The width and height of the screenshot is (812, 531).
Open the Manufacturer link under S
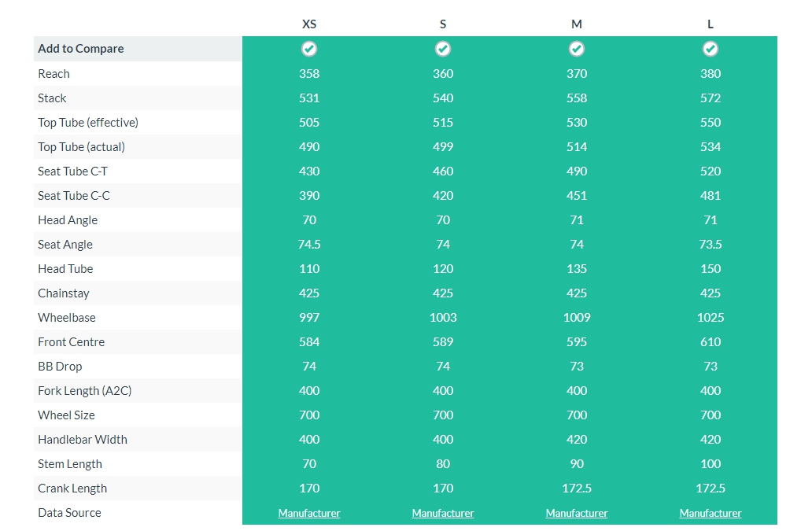click(443, 513)
